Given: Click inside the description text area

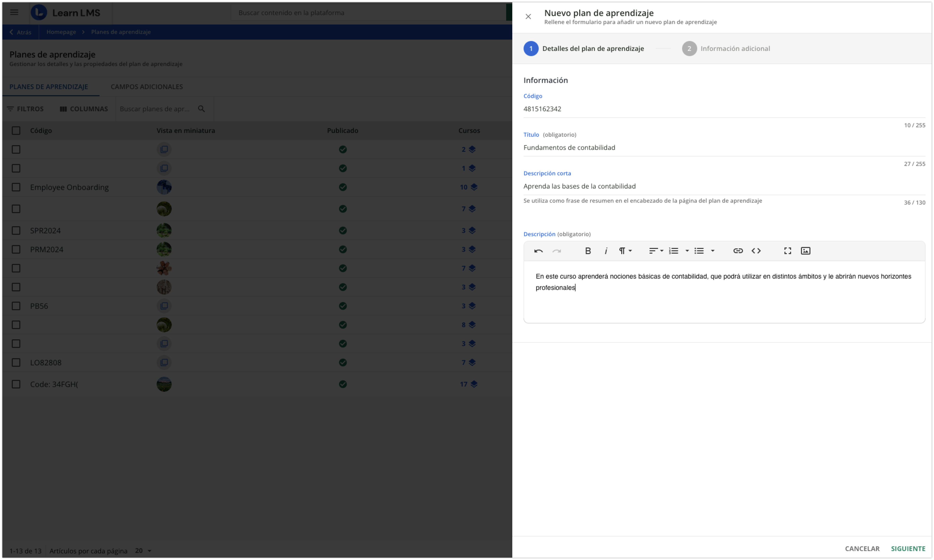Looking at the screenshot, I should [x=724, y=292].
